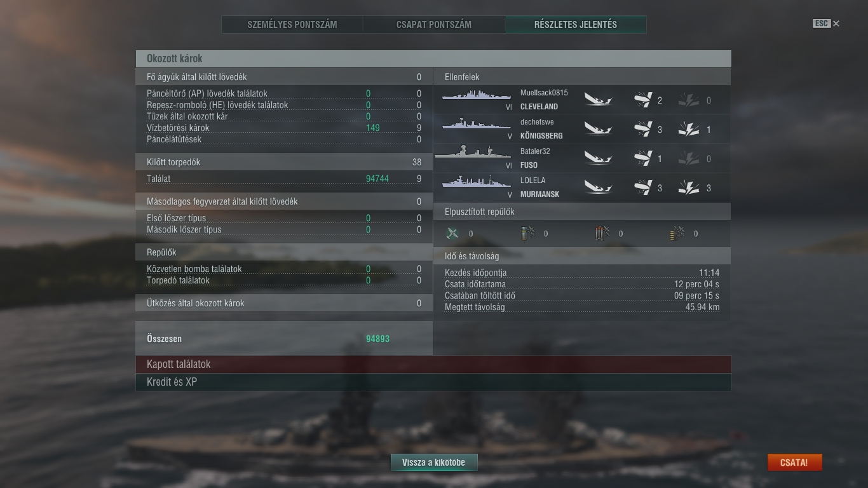Expand the Kredit és XP section
Screen dimensions: 868x488
coord(433,382)
